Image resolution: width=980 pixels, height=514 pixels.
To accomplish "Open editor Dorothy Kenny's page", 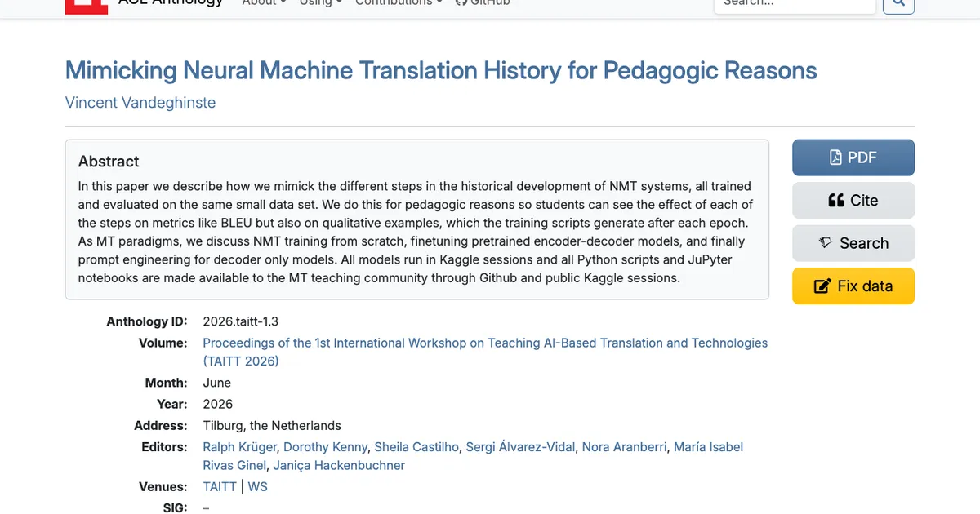I will click(x=325, y=447).
